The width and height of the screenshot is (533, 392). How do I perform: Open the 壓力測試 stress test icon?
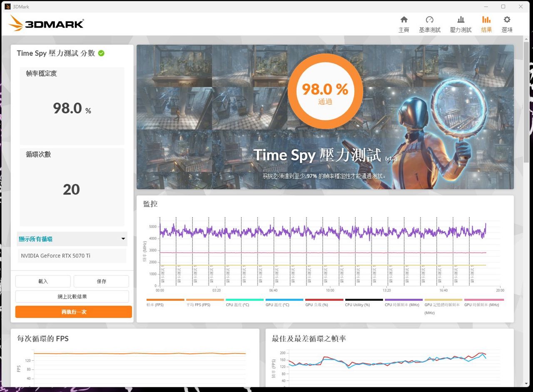(461, 20)
